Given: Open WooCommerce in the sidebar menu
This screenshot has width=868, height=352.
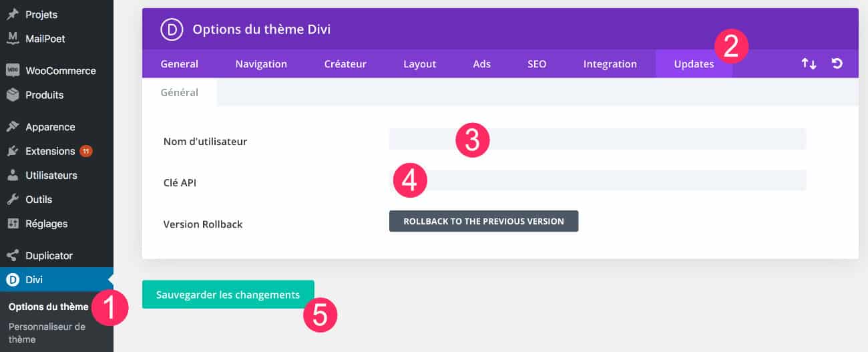Looking at the screenshot, I should pos(61,70).
